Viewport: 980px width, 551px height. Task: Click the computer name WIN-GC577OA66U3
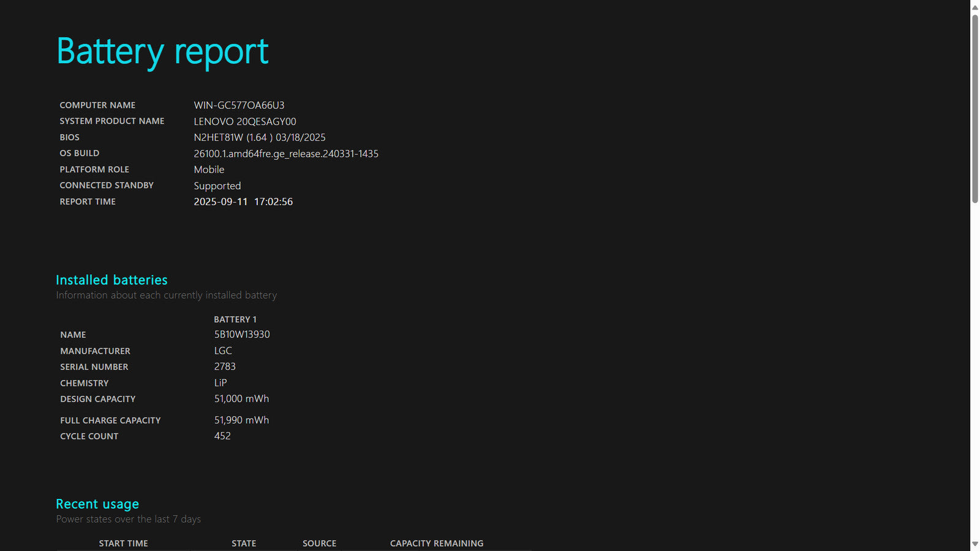pos(239,105)
